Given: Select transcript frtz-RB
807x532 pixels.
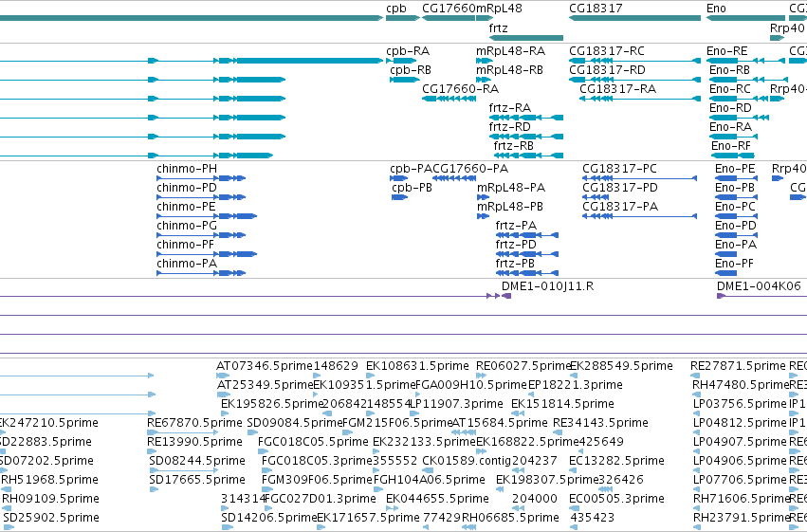Looking at the screenshot, I should pos(528,156).
